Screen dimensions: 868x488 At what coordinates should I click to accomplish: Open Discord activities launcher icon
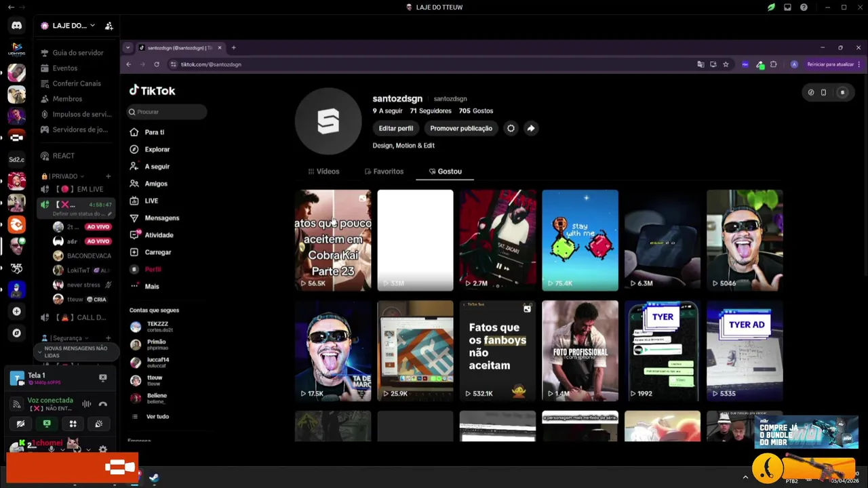point(73,424)
